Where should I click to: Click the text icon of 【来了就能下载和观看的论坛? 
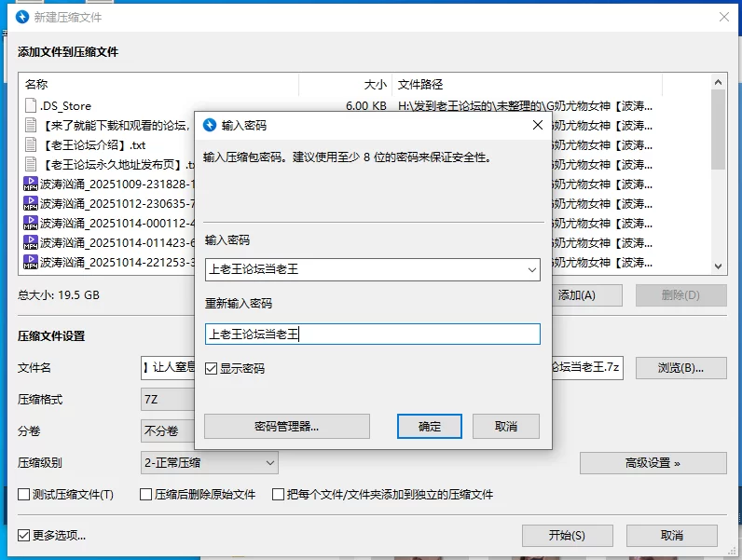pyautogui.click(x=30, y=125)
